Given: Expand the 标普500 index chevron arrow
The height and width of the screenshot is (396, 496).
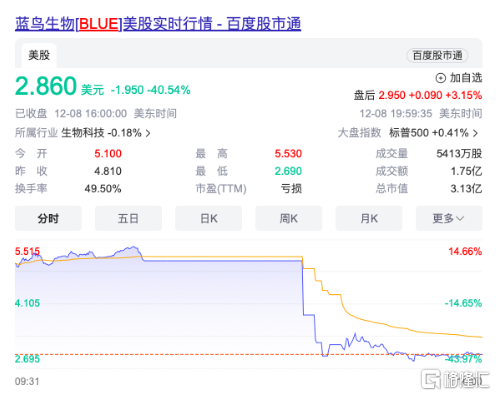Looking at the screenshot, I should coord(475,133).
